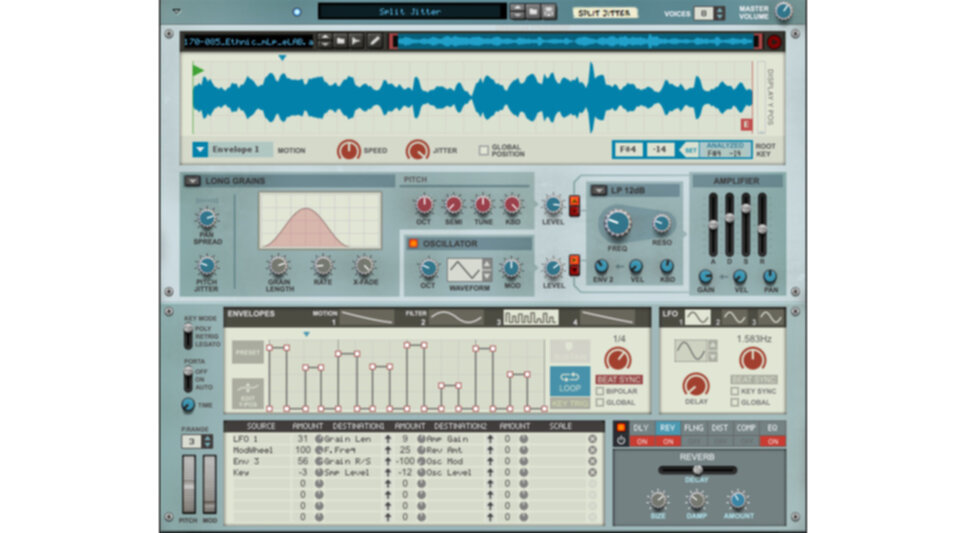Click the envelope Beat Sync button
Viewport: 967px width, 533px height.
click(619, 380)
